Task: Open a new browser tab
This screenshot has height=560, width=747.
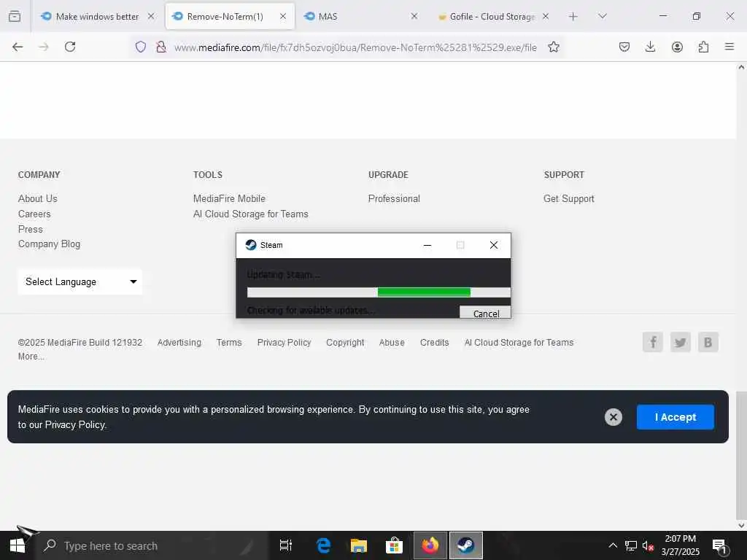Action: pos(573,17)
